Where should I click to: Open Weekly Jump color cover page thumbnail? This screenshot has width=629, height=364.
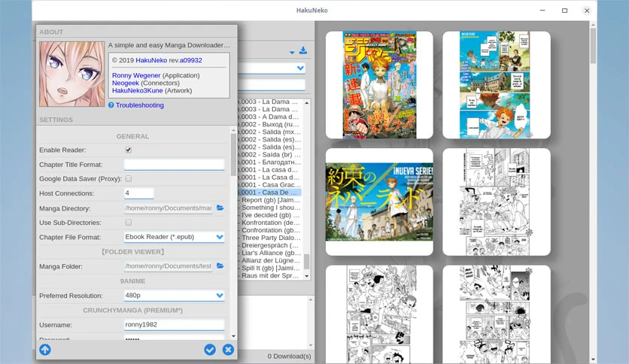click(379, 85)
